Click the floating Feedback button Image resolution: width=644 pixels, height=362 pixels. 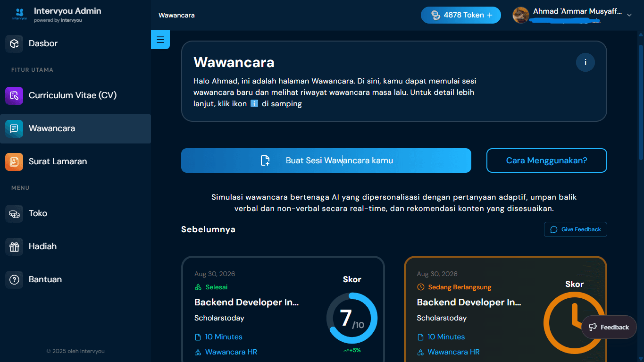(609, 327)
